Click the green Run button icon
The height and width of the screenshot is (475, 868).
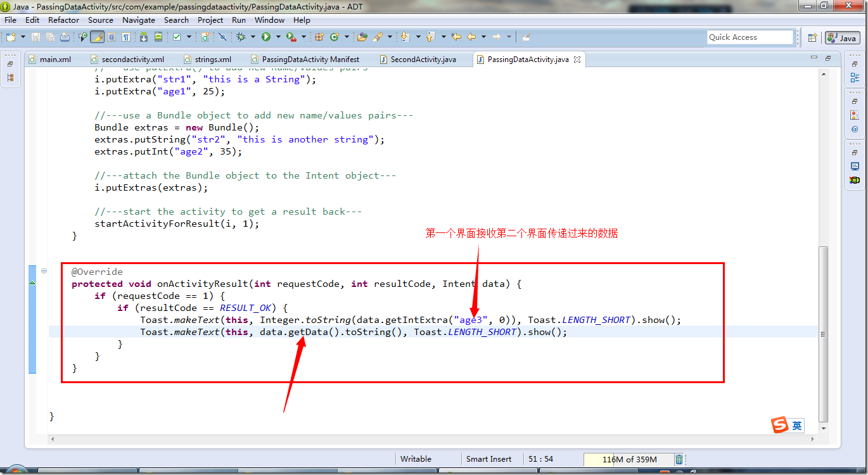[x=266, y=37]
